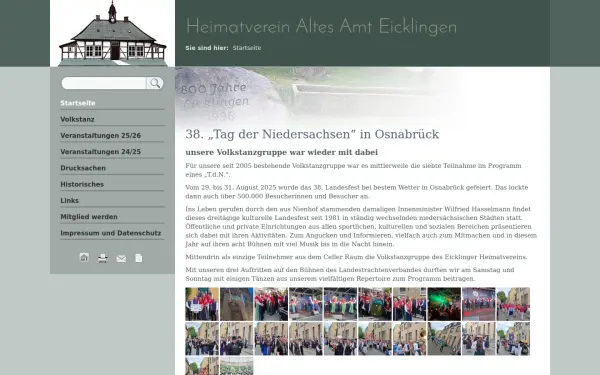Open sixth thumbnail in first gallery row
Viewport: 600px width, 375px height.
click(375, 304)
